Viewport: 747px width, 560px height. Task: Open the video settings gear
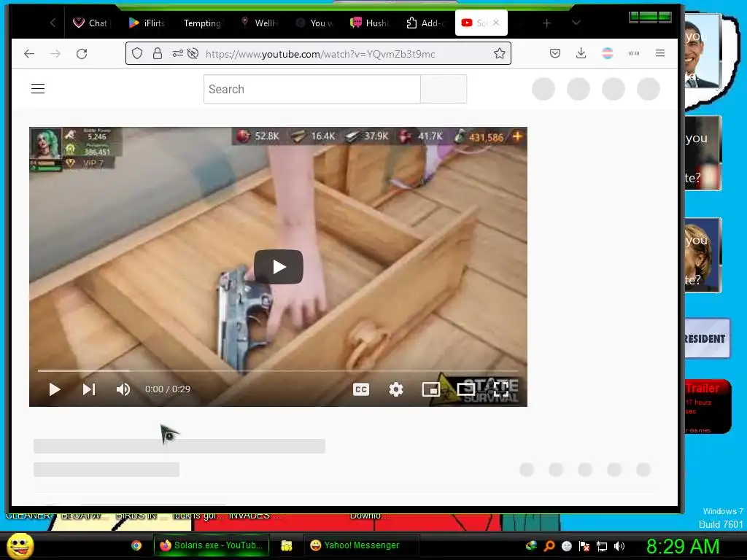coord(396,389)
